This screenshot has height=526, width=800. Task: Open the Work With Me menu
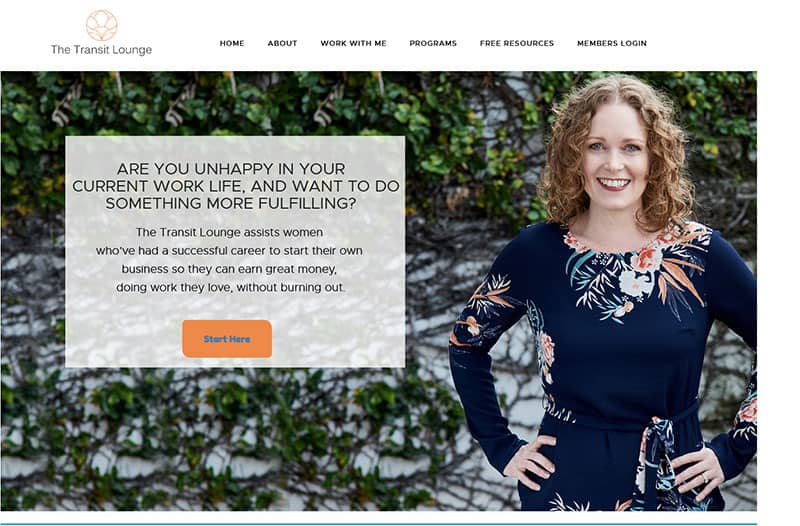point(353,43)
